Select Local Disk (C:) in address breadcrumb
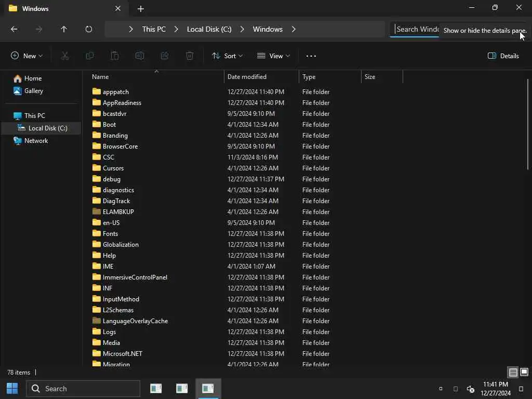Viewport: 532px width, 399px height. pos(209,29)
